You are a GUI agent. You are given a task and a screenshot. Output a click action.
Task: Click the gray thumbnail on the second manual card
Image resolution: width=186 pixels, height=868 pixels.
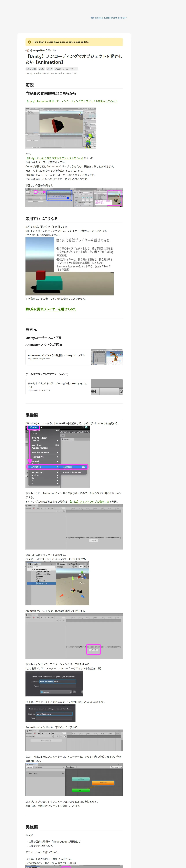(x=107, y=387)
